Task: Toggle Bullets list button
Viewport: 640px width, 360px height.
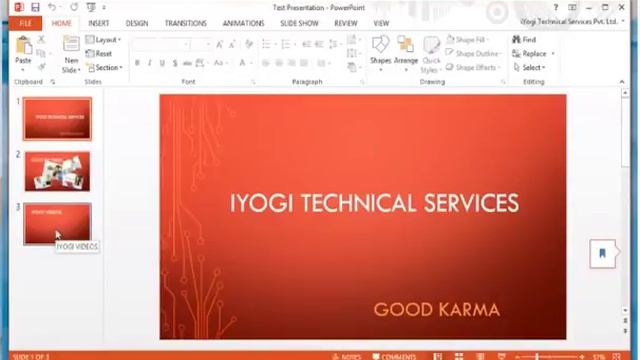Action: (x=266, y=44)
